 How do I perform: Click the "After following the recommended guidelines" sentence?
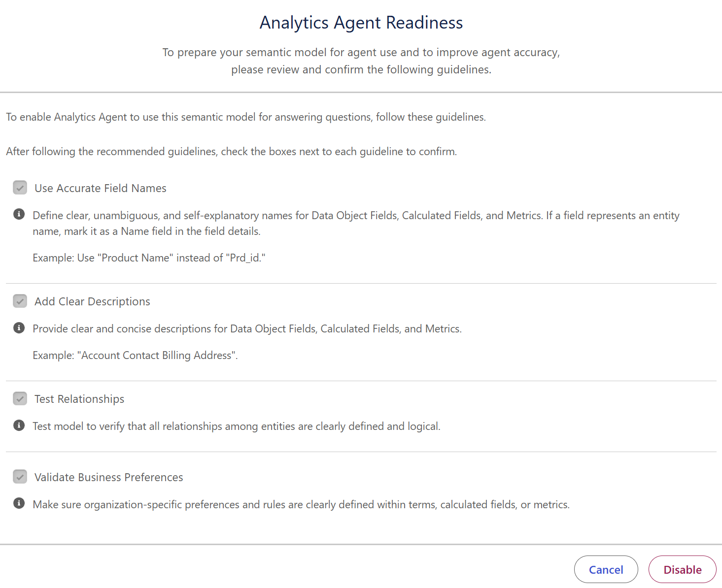[232, 152]
